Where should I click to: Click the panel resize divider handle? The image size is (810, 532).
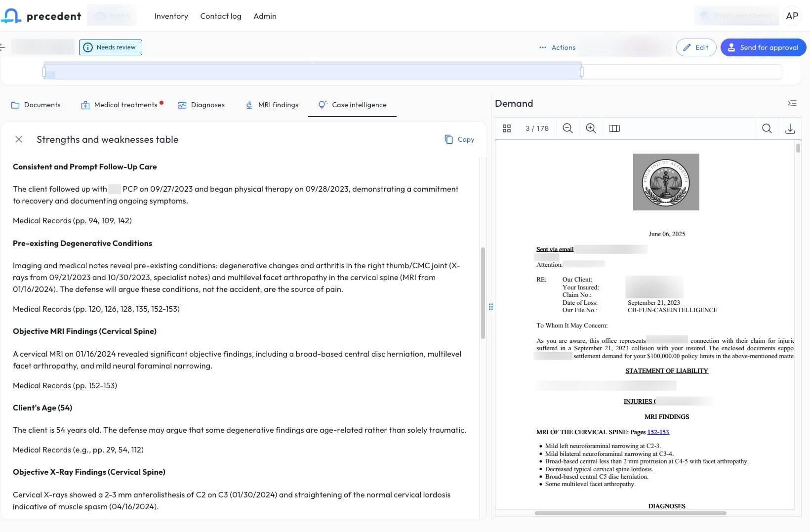click(490, 307)
